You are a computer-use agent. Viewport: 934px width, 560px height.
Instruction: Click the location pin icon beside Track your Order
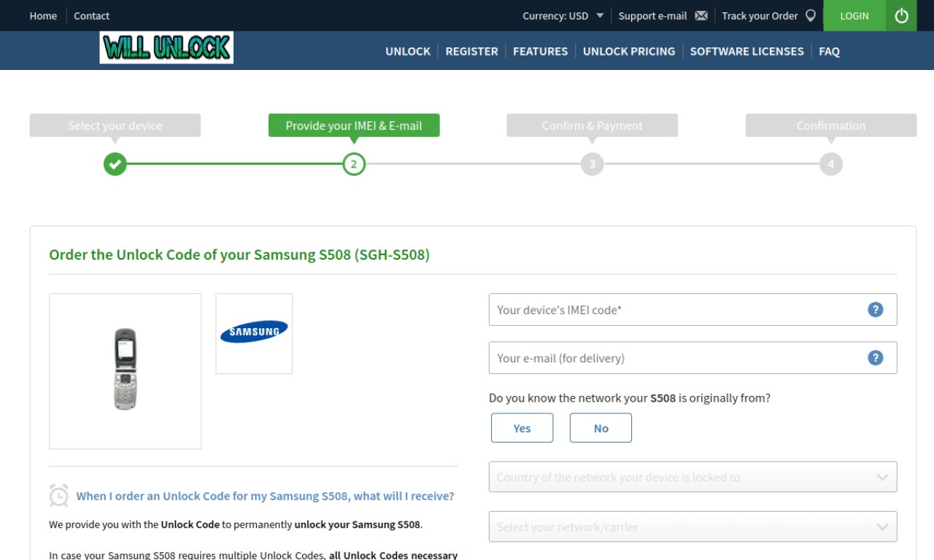[811, 15]
